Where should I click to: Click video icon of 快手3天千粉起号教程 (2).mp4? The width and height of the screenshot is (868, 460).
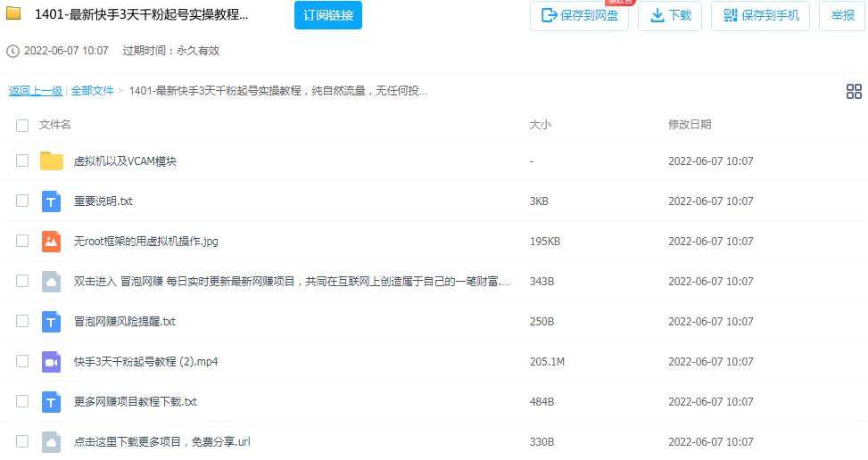tap(52, 362)
